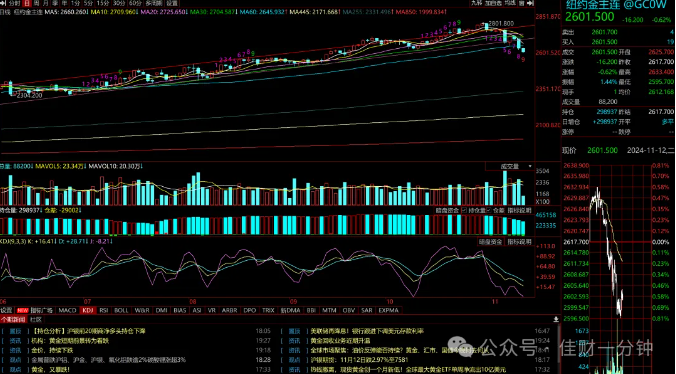676x374 pixels.
Task: Expand MAVOL10 indicator arrow
Action: (141, 166)
